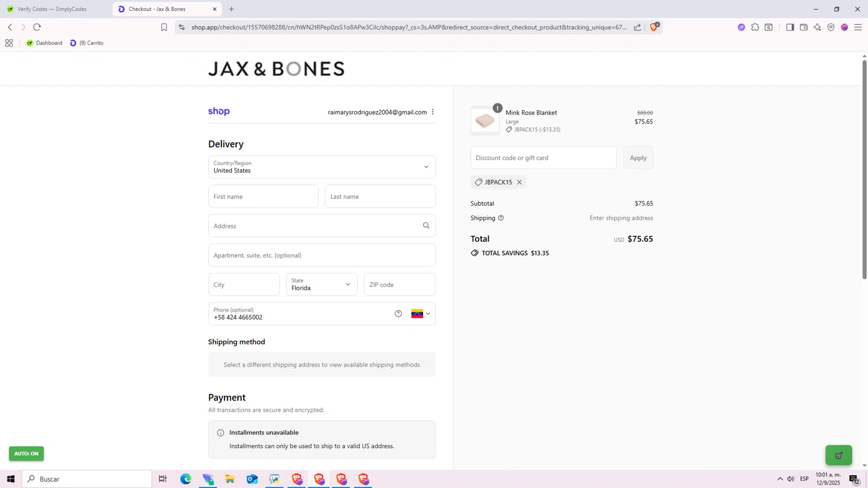Image resolution: width=868 pixels, height=488 pixels.
Task: Toggle AUTO: ON button
Action: (x=26, y=454)
